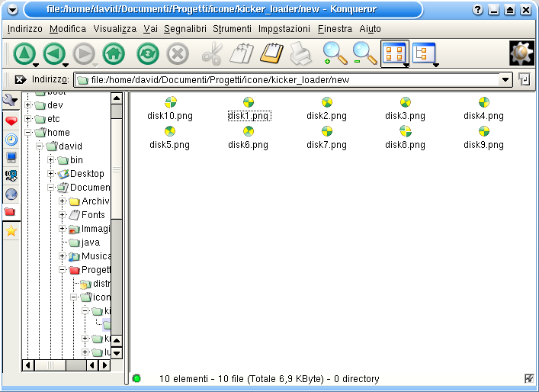Open Tree View options dropdown arrow
The width and height of the screenshot is (539, 392).
pyautogui.click(x=436, y=65)
